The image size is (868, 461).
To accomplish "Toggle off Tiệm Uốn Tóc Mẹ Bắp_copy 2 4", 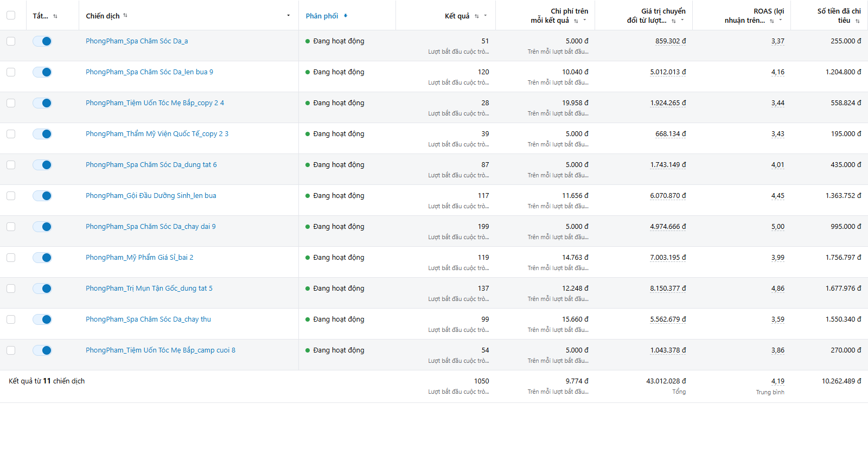I will point(42,103).
